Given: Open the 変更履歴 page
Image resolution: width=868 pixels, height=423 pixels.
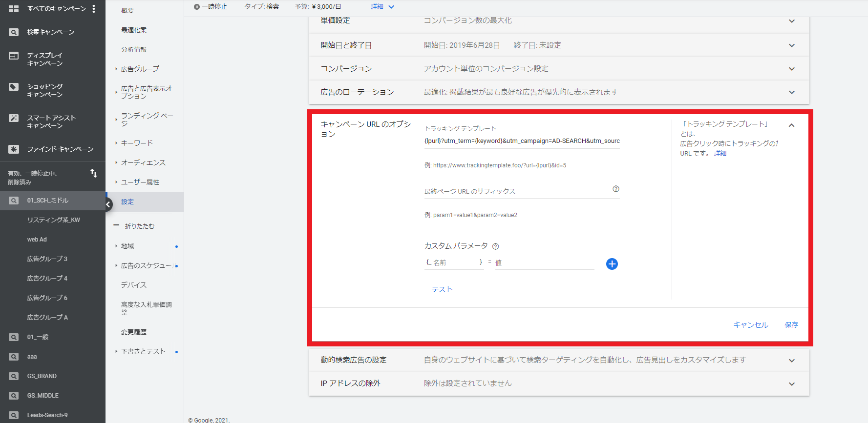Looking at the screenshot, I should (134, 332).
